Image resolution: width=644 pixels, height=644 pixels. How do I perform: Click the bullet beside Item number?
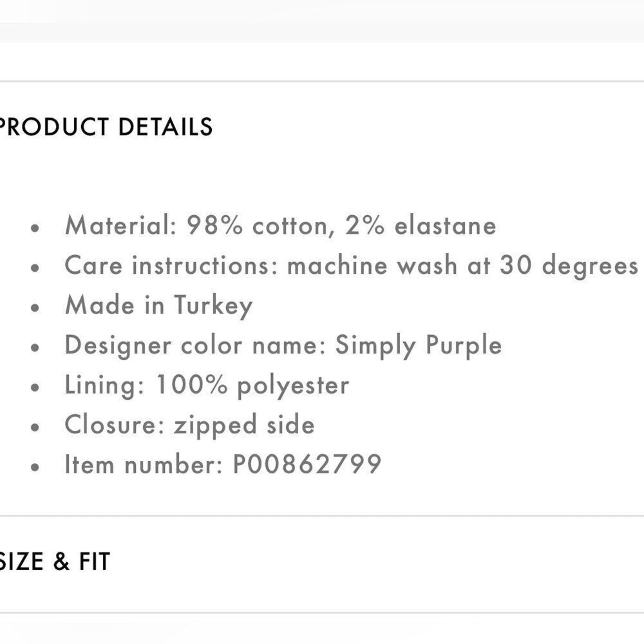coord(35,467)
